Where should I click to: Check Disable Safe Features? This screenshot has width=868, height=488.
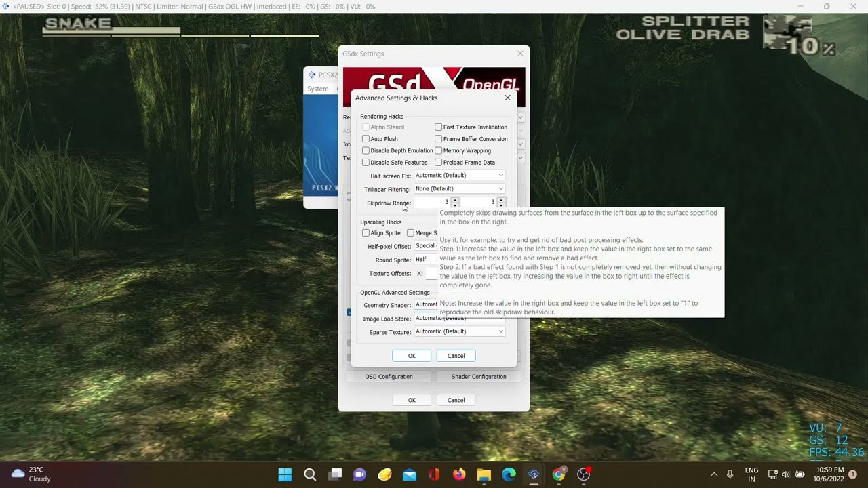366,162
